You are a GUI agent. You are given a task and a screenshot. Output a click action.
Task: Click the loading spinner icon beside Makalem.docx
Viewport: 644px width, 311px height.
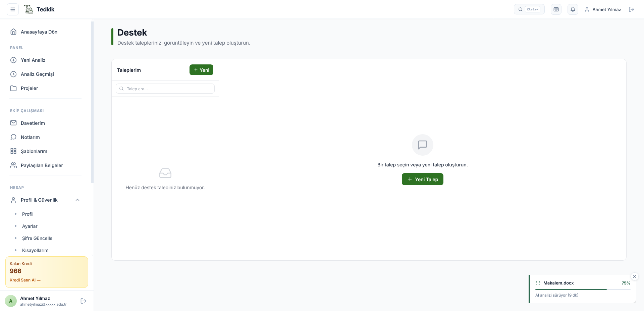[538, 283]
